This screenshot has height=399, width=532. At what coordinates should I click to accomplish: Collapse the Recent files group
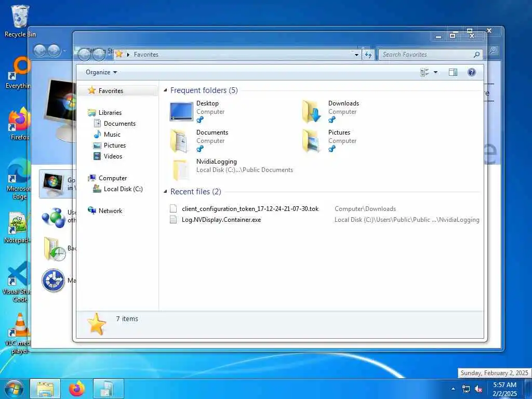pos(165,191)
